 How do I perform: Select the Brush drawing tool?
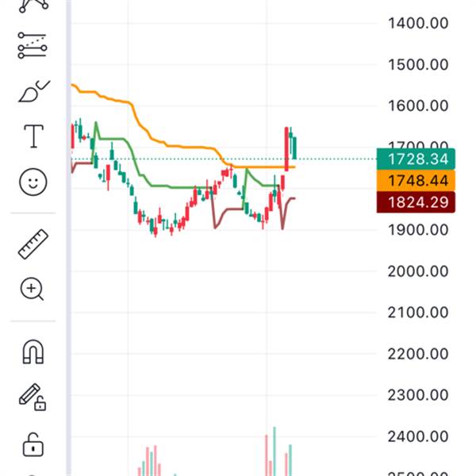click(33, 92)
